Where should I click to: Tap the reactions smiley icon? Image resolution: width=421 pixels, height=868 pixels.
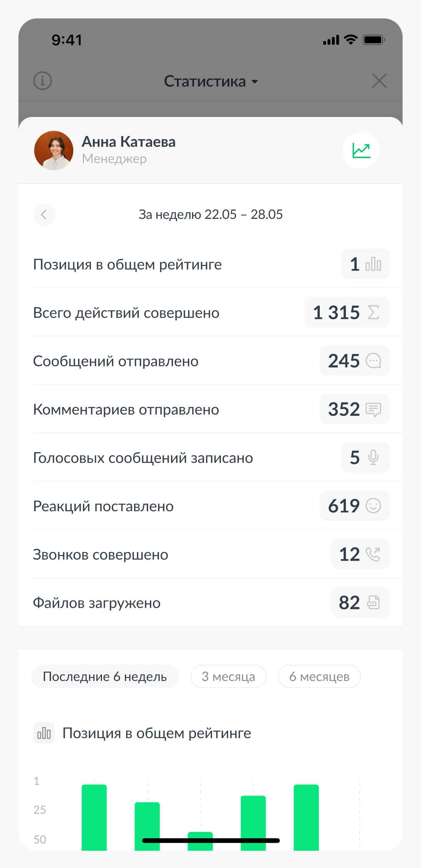[x=373, y=505]
